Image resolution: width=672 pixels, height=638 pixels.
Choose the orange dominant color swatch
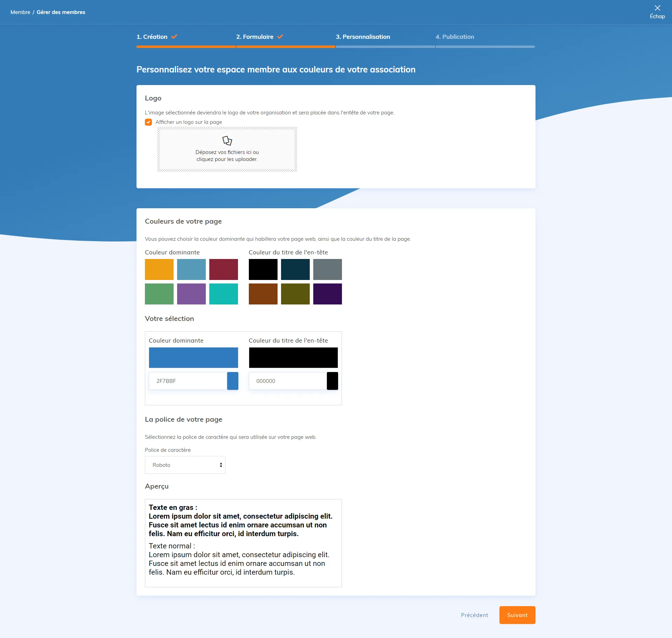point(159,269)
